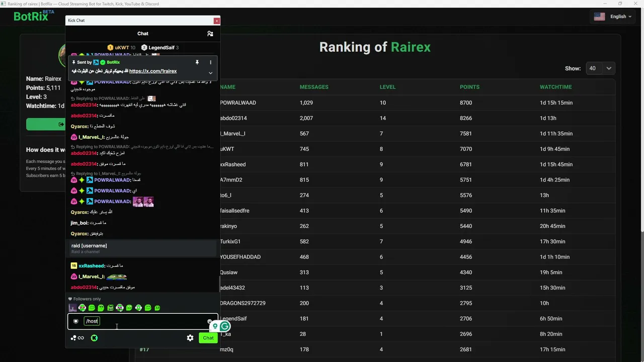
Task: Sort by the NAME column header
Action: (227, 87)
